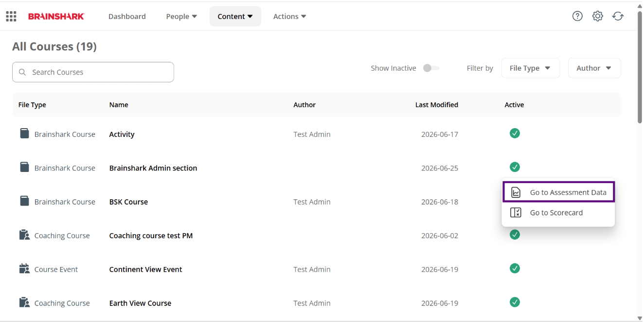Image resolution: width=644 pixels, height=322 pixels.
Task: Sort by the Name column header
Action: pyautogui.click(x=119, y=105)
